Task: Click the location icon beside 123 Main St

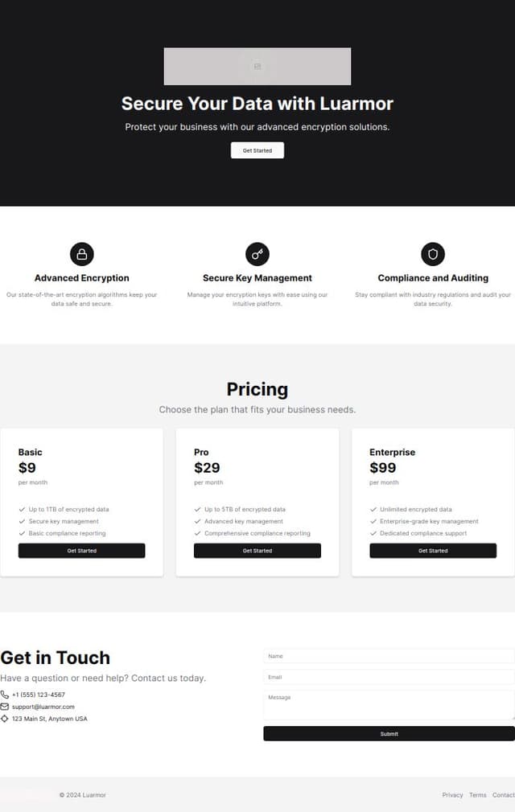Action: click(x=5, y=718)
